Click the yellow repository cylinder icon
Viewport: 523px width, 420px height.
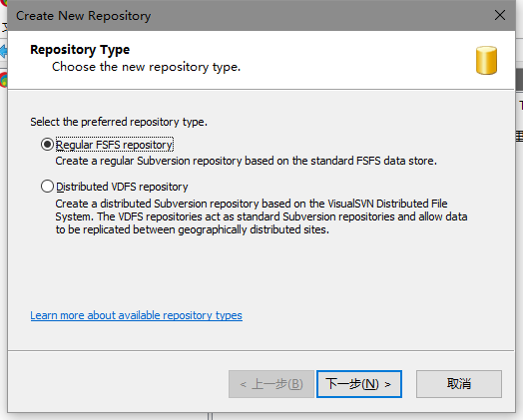click(x=486, y=60)
